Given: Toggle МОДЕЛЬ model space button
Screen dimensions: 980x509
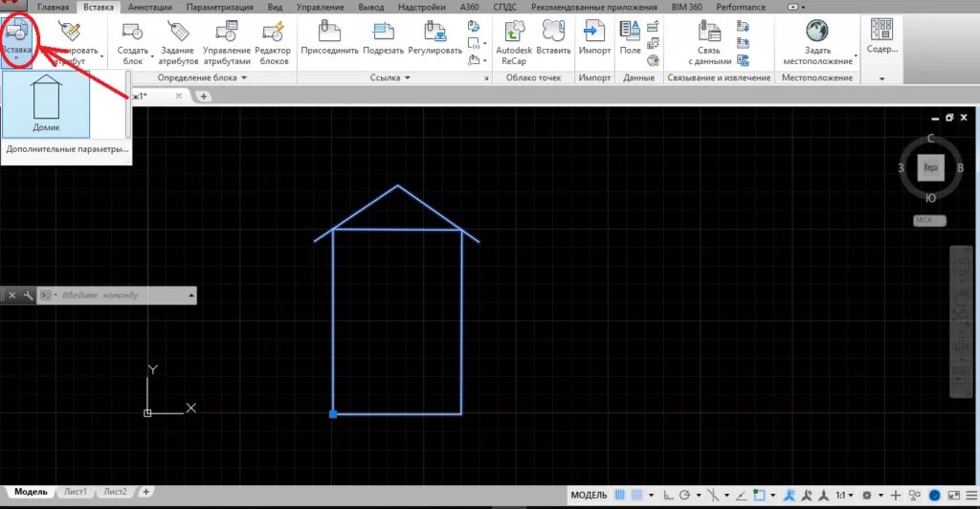Looking at the screenshot, I should [x=589, y=496].
